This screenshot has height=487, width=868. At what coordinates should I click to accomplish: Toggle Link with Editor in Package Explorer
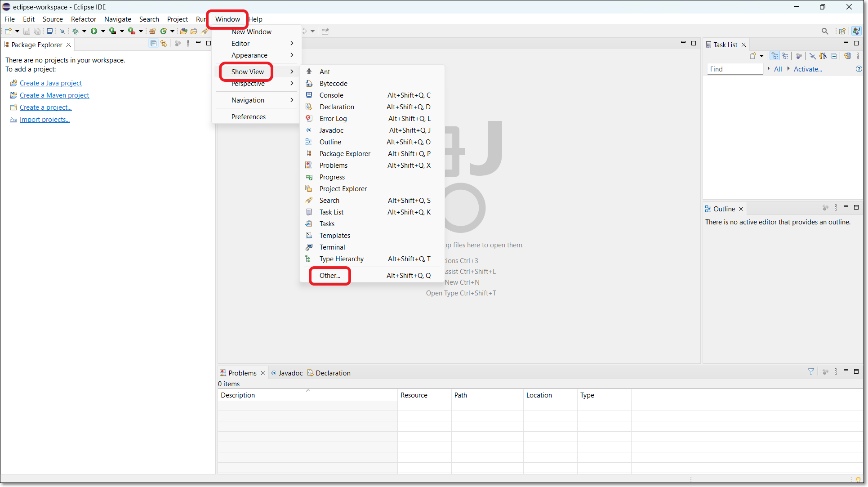[x=164, y=44]
